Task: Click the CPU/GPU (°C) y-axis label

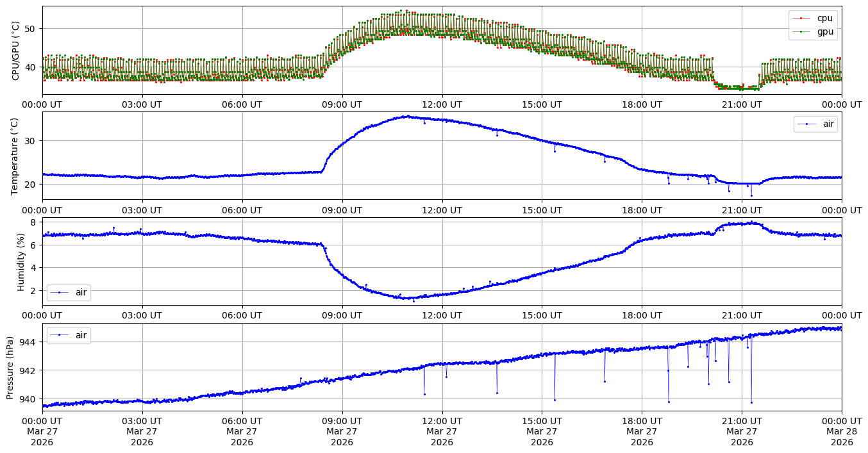Action: pos(15,51)
